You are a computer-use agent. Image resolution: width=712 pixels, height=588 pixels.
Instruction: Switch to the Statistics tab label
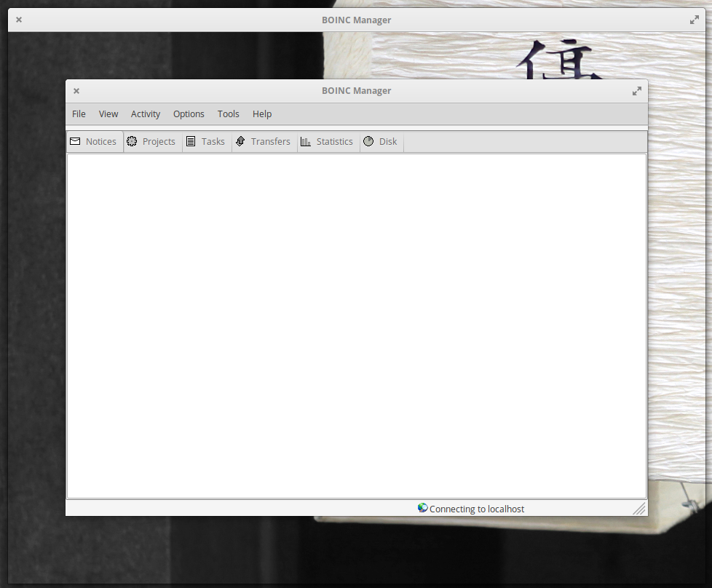tap(334, 142)
